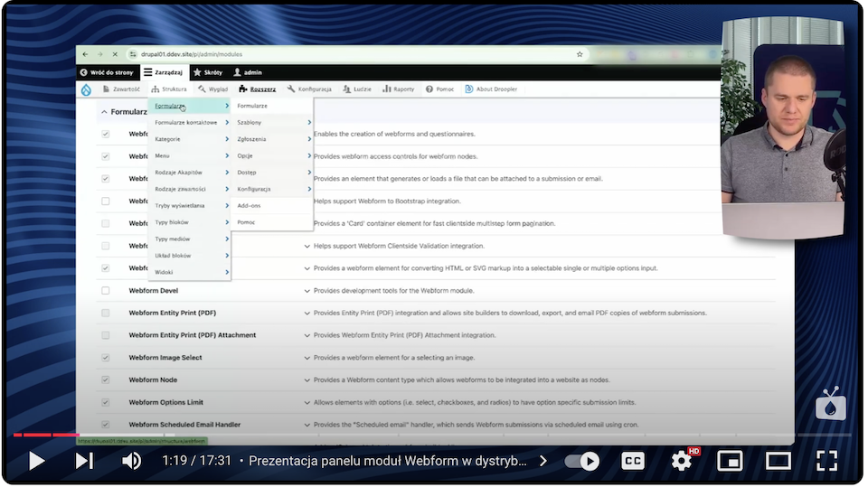Open 'About Droopler' menu item
This screenshot has width=868, height=487.
click(492, 89)
